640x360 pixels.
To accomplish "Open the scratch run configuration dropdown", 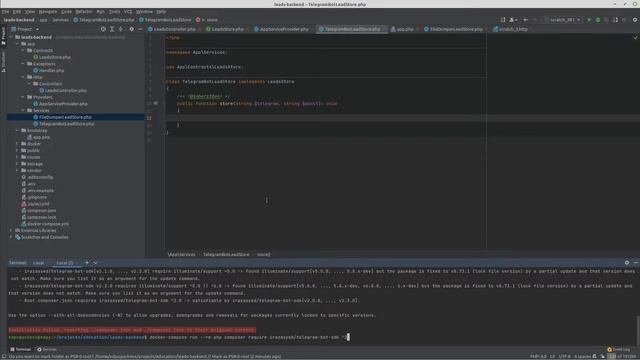I will [x=563, y=20].
